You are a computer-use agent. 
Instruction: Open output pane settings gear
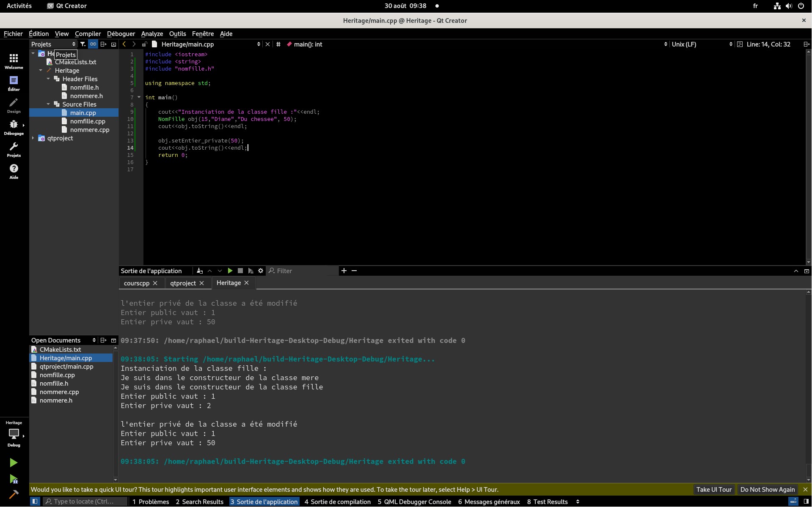261,271
